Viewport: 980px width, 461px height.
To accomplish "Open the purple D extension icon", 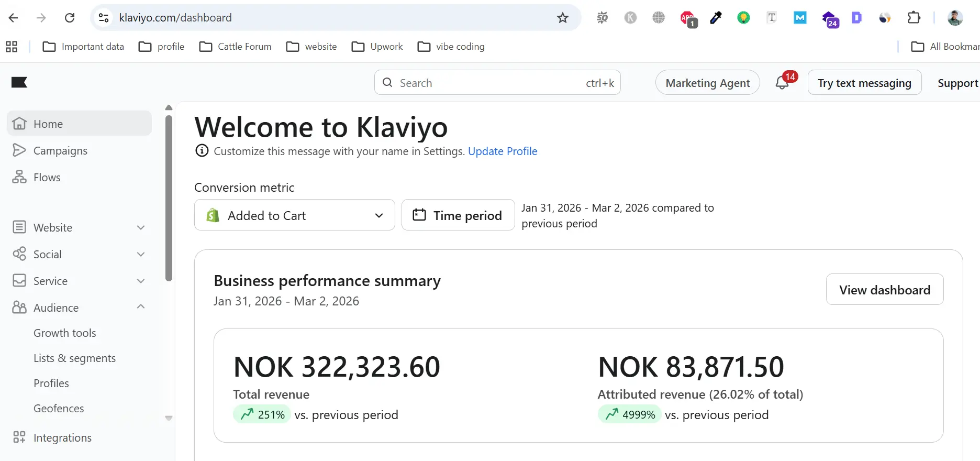I will (x=856, y=18).
